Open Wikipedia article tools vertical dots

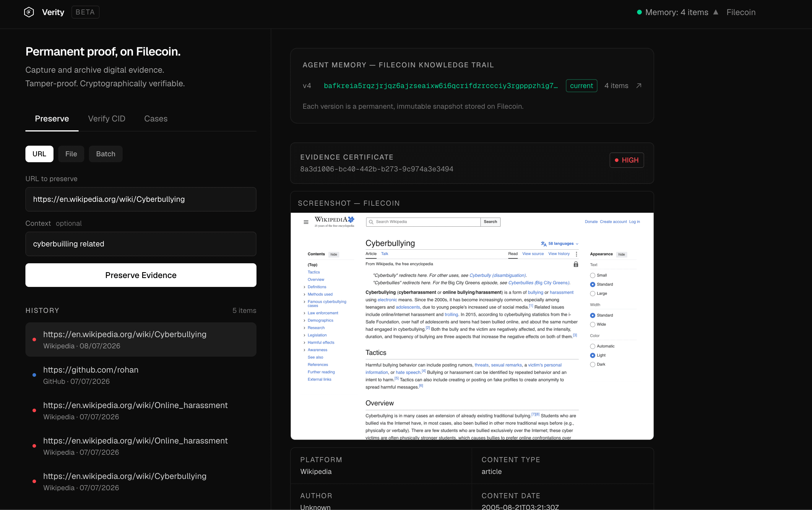[x=576, y=254]
